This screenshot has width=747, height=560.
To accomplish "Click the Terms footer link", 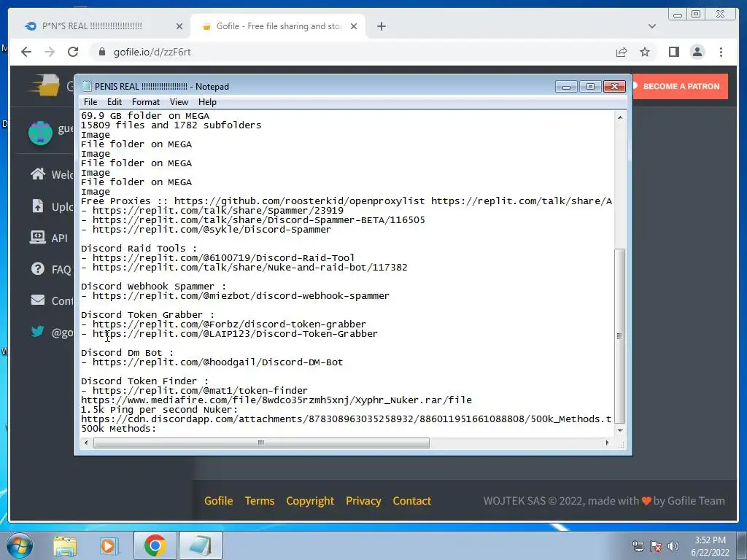I will (x=260, y=501).
